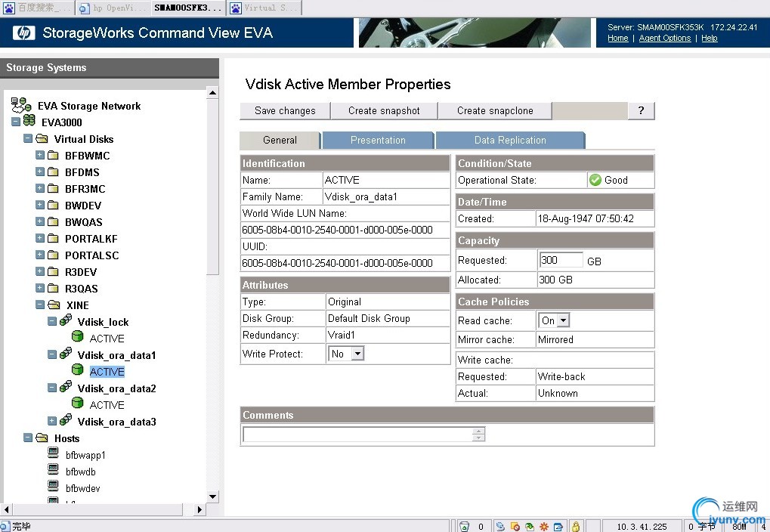Click the BWQAS folder icon
Viewport: 770px width, 532px height.
pos(53,222)
